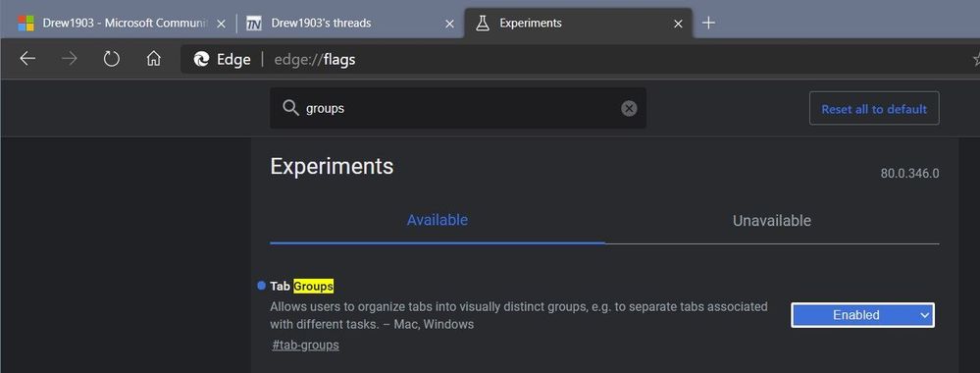Screen dimensions: 980x373
Task: Click the greyed-out forward arrow
Action: pyautogui.click(x=70, y=59)
